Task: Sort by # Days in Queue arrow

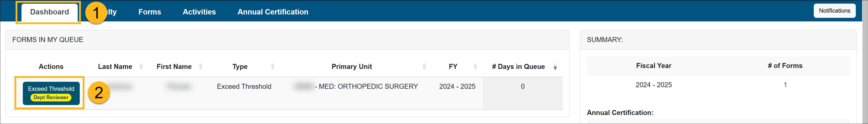Action: [x=555, y=67]
